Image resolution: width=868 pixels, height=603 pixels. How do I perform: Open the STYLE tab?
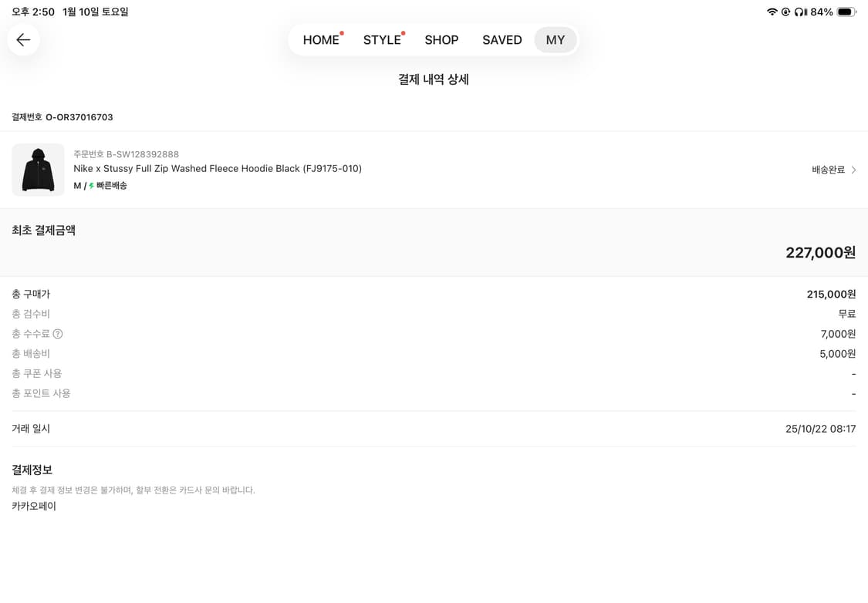click(x=382, y=39)
